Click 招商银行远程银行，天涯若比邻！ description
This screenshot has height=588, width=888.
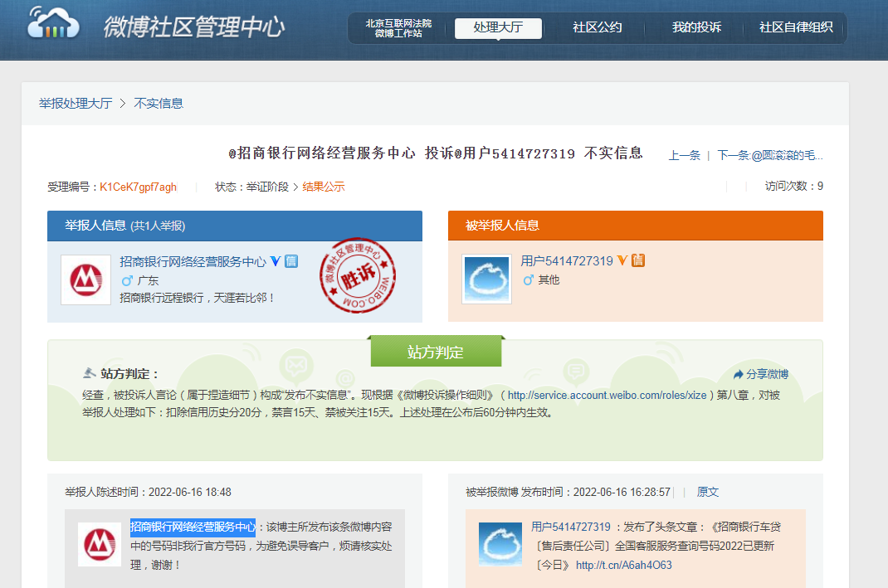point(197,298)
